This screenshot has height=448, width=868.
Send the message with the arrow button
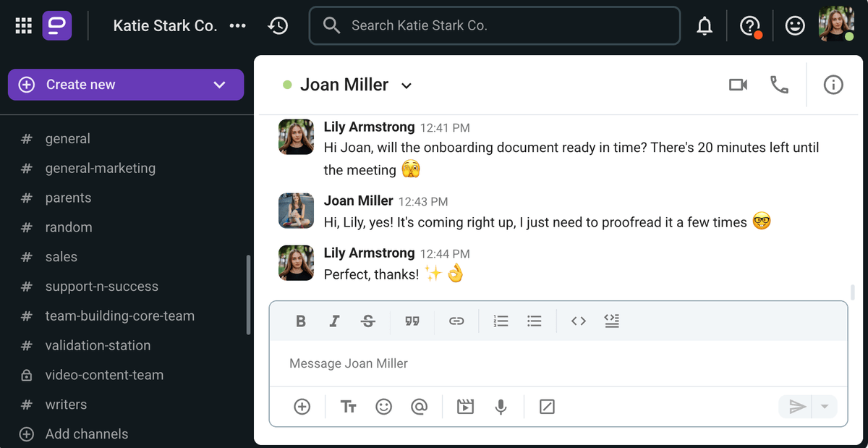[x=796, y=407]
